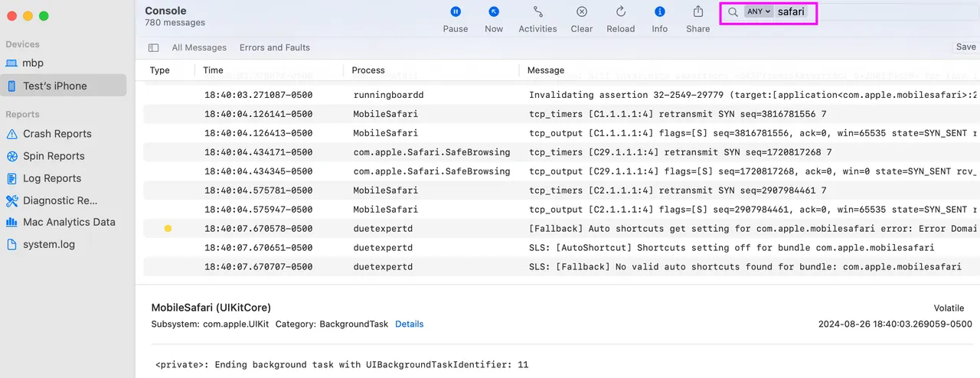
Task: Clear the console messages with Clear icon
Action: pyautogui.click(x=582, y=11)
